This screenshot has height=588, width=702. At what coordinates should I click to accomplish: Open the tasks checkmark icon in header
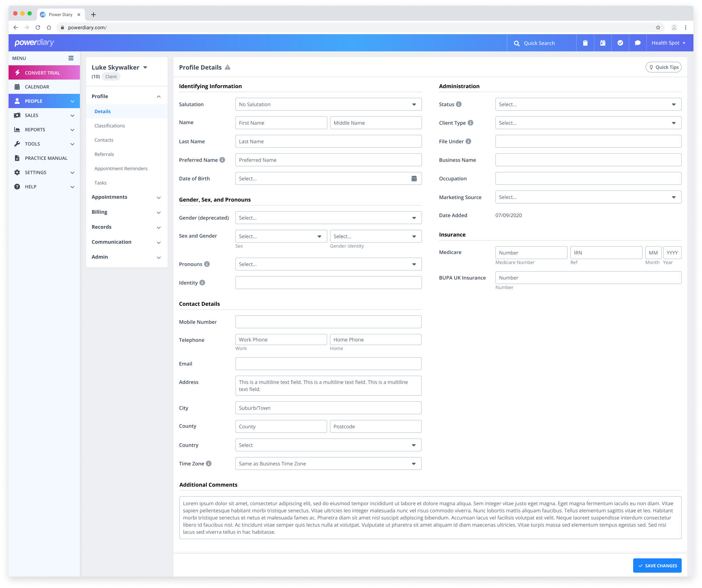(620, 43)
